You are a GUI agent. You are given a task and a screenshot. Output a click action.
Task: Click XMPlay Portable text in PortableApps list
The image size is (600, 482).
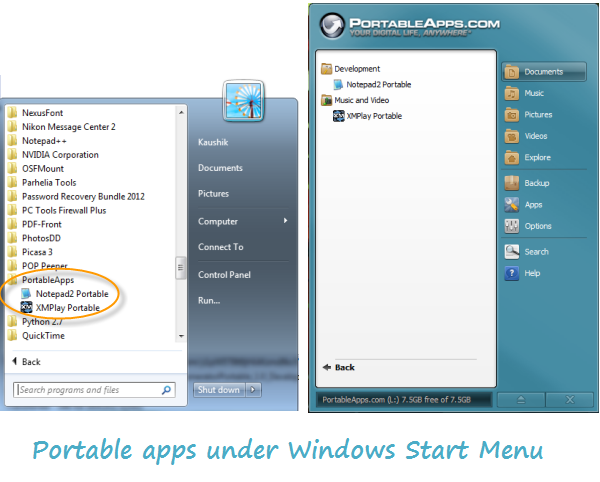[374, 116]
